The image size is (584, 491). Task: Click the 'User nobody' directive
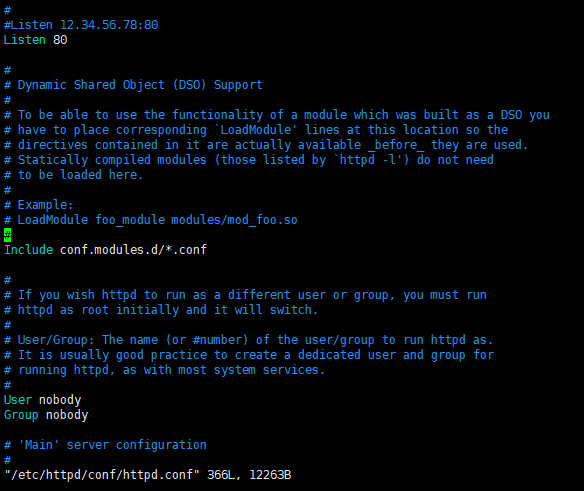[42, 400]
